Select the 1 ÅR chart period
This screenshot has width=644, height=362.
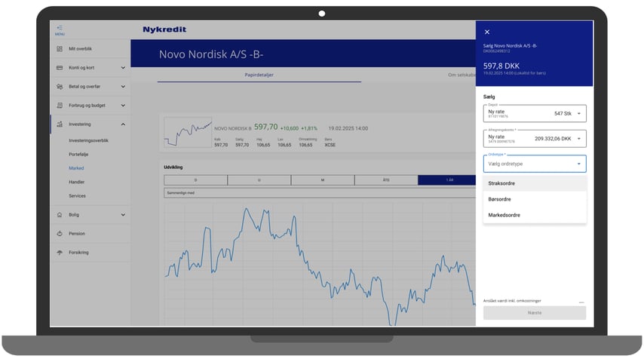pos(449,180)
